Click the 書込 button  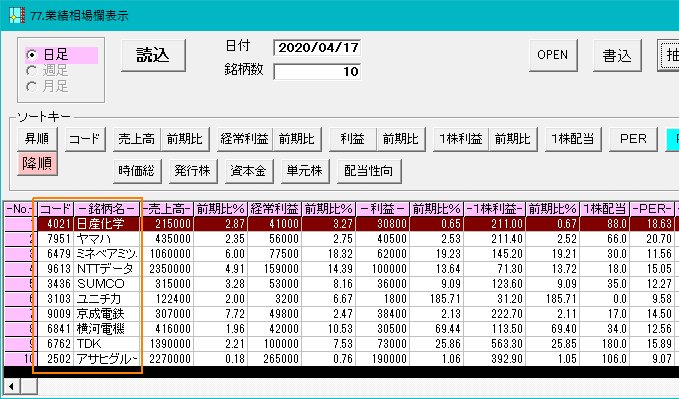pos(617,55)
